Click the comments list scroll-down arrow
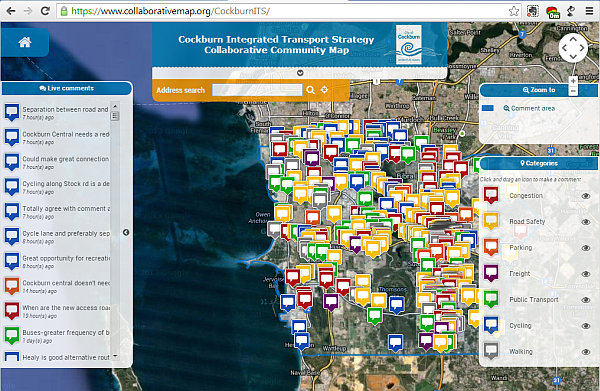 click(x=115, y=356)
